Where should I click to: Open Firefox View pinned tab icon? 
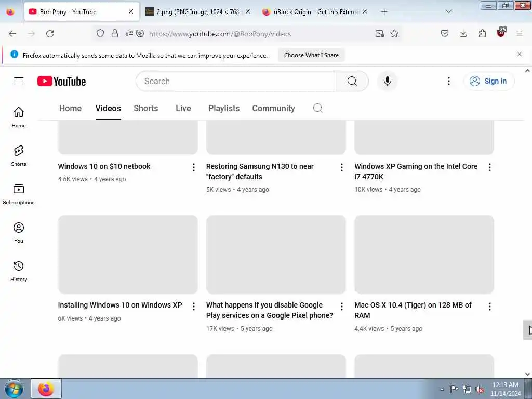point(10,12)
